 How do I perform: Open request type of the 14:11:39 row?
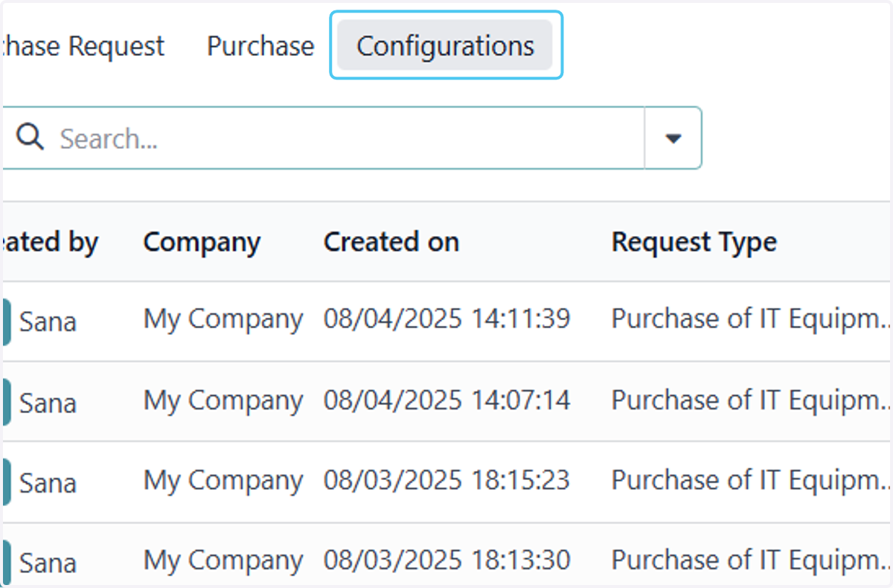tap(752, 319)
